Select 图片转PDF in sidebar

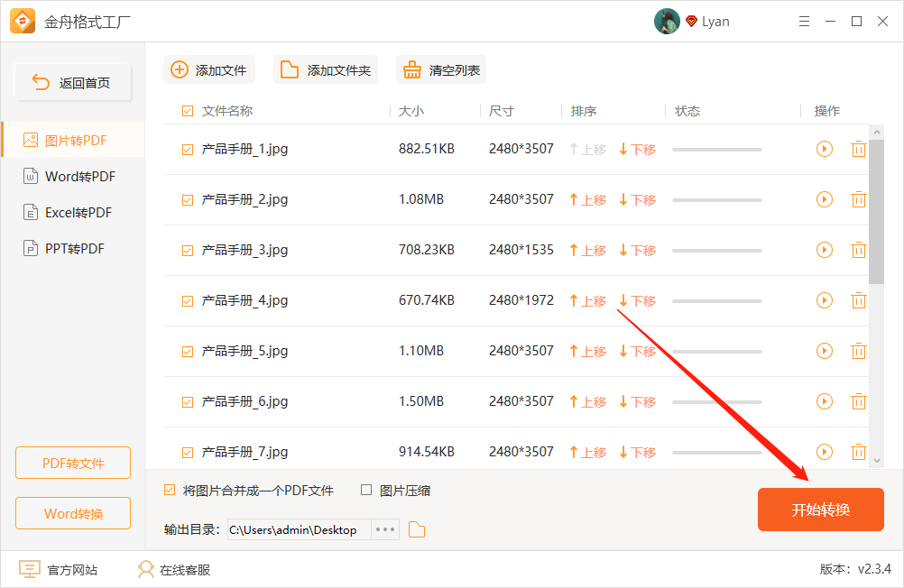tap(73, 140)
